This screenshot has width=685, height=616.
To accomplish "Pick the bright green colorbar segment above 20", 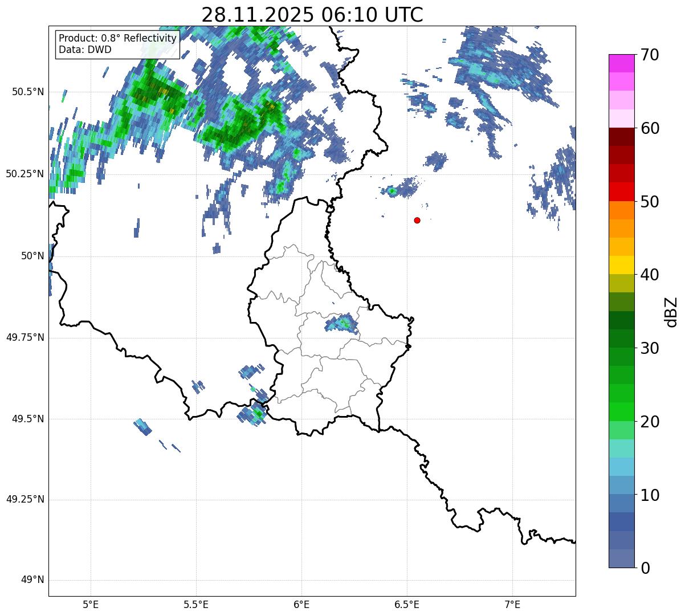I will 621,412.
